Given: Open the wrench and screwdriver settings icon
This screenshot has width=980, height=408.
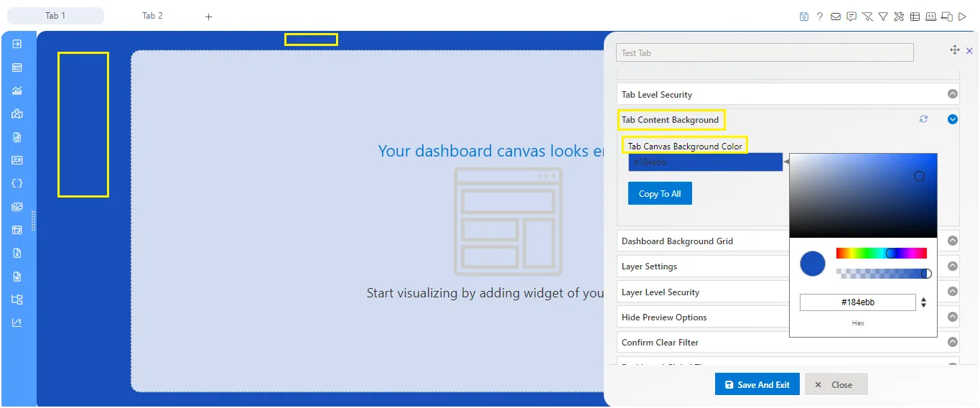Looking at the screenshot, I should (899, 17).
